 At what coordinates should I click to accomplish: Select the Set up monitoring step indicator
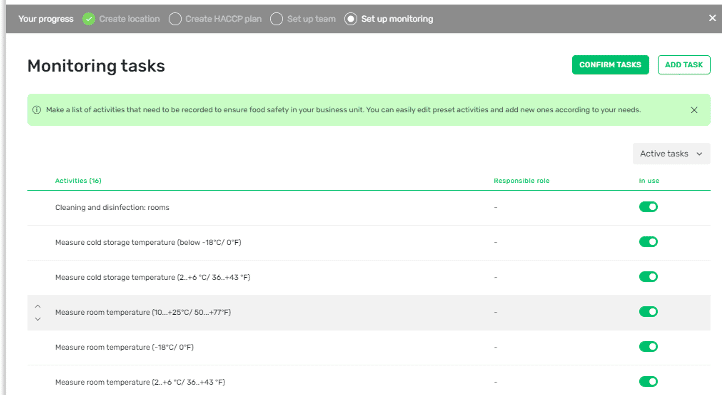(350, 19)
